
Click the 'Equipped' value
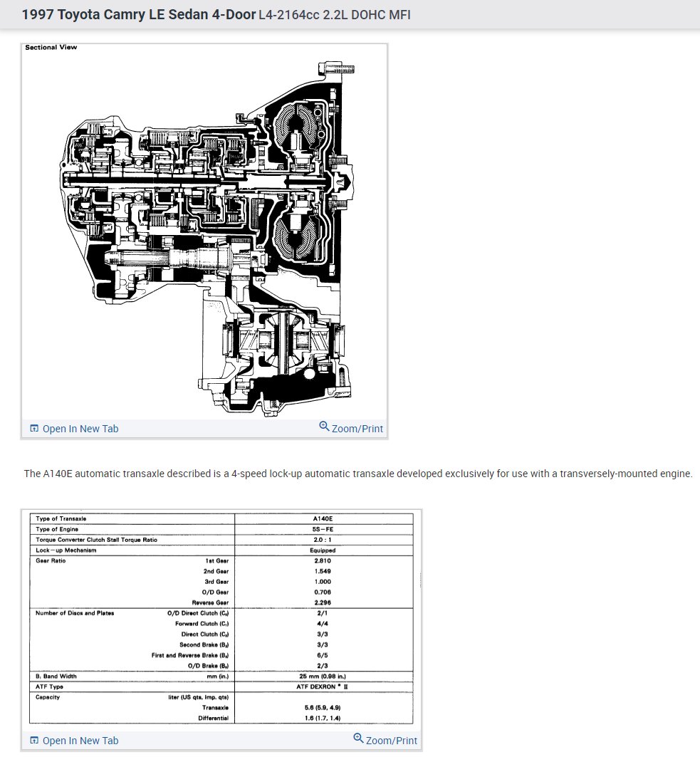(323, 550)
